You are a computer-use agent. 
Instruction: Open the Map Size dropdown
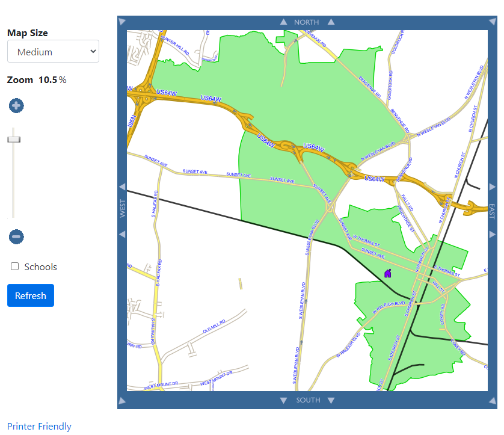[53, 52]
